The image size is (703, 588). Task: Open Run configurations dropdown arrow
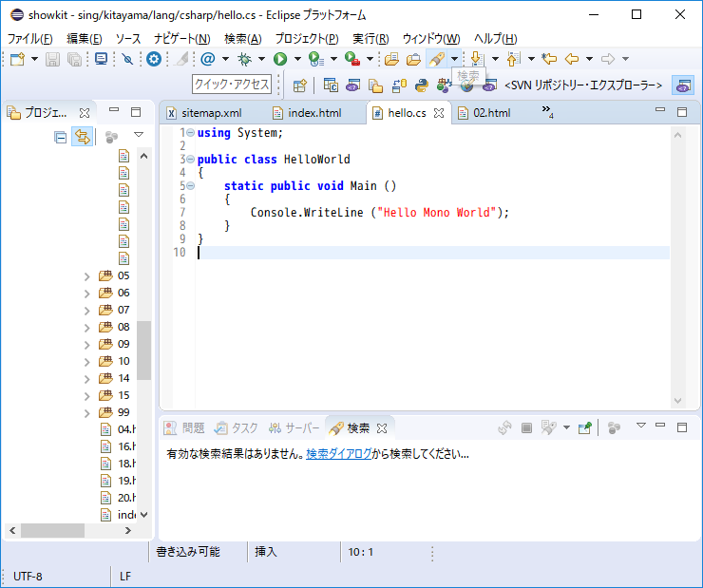pos(297,59)
